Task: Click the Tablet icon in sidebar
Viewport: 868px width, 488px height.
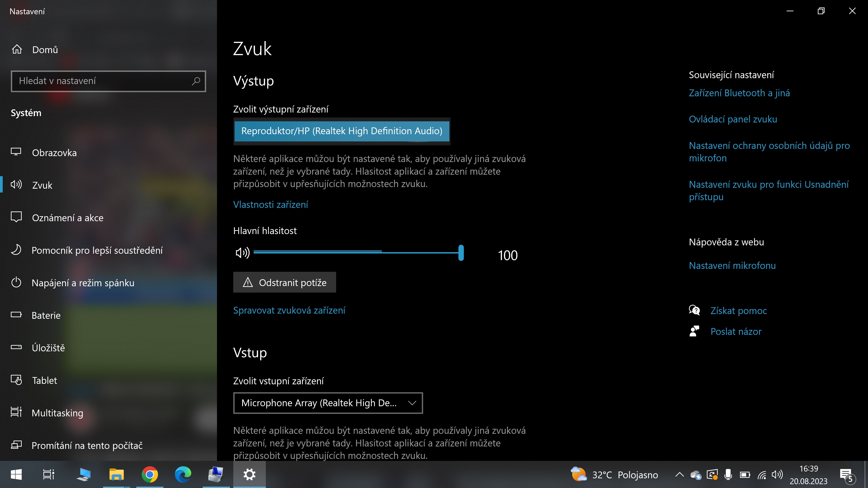Action: coord(16,380)
